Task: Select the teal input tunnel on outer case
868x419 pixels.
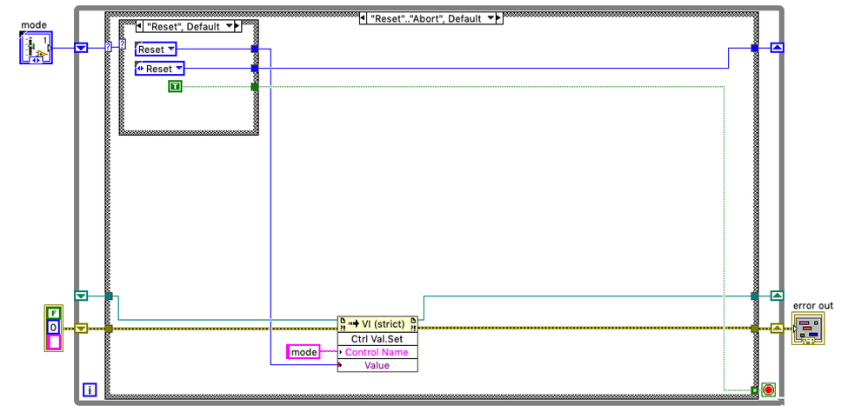Action: (109, 296)
